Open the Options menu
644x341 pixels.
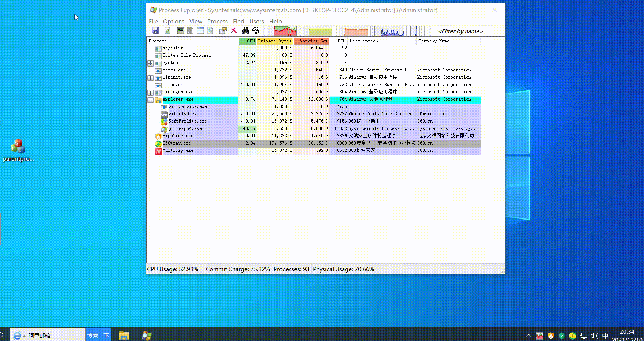pyautogui.click(x=173, y=22)
